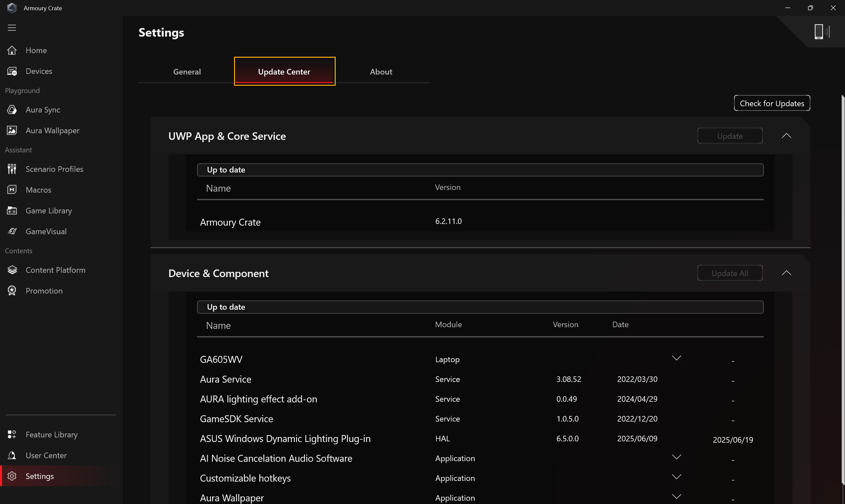Click the Devices sidebar icon
Image resolution: width=845 pixels, height=504 pixels.
pos(12,71)
